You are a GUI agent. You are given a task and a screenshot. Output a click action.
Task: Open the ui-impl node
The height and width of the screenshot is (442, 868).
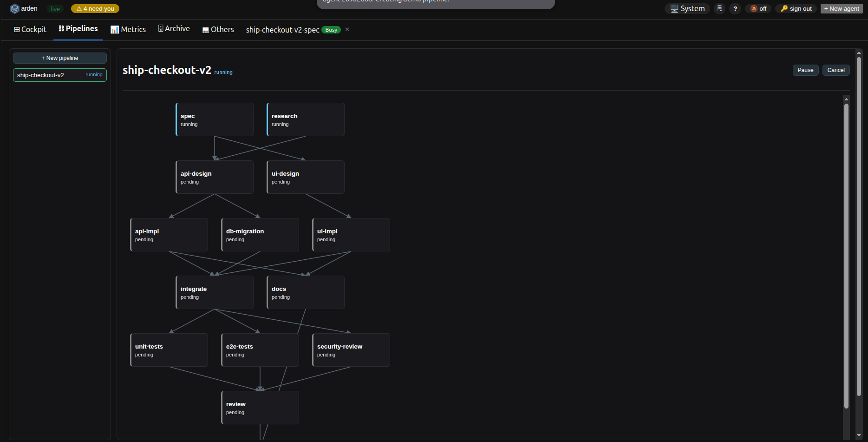351,235
